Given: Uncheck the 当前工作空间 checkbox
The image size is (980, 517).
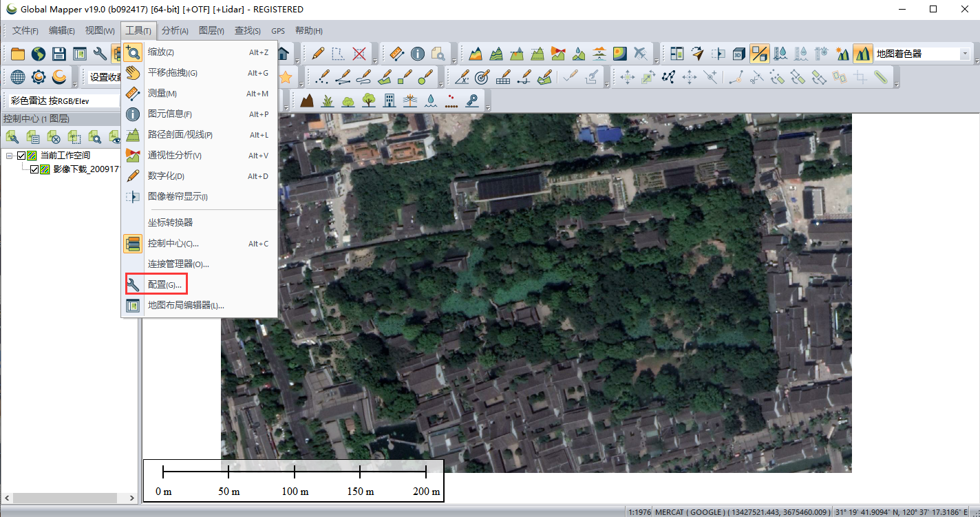Looking at the screenshot, I should (21, 156).
